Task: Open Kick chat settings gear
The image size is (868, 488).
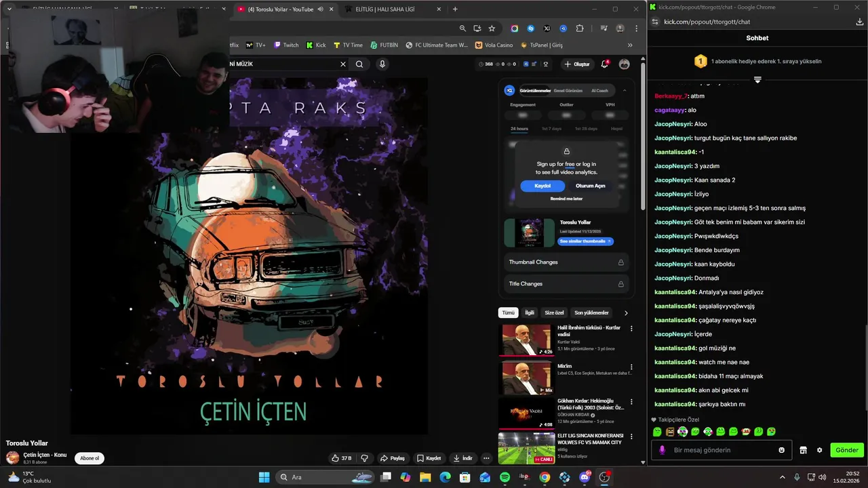Action: click(819, 450)
